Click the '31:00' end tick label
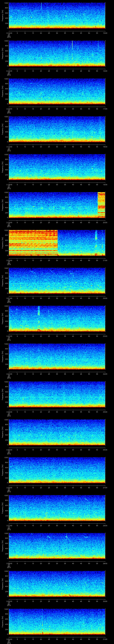Image resolution: width=114 pixels, height=644 pixels. [x=105, y=639]
